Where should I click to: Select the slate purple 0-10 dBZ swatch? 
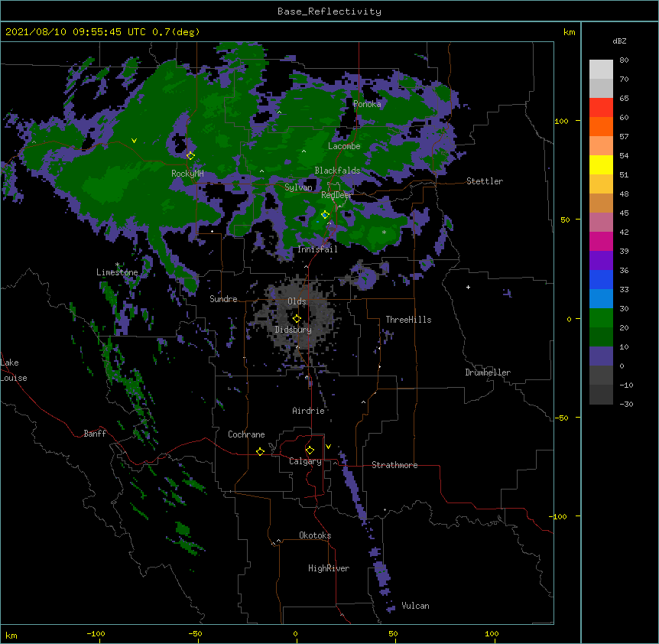coord(601,356)
